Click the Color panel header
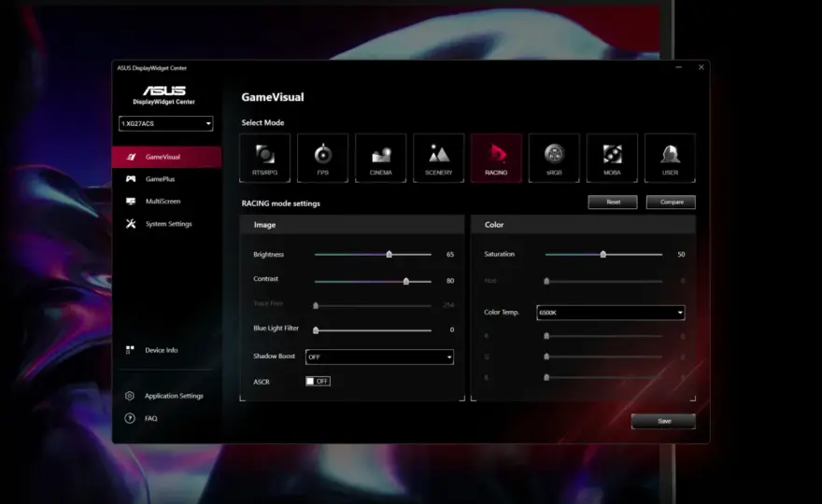822x504 pixels. (584, 224)
